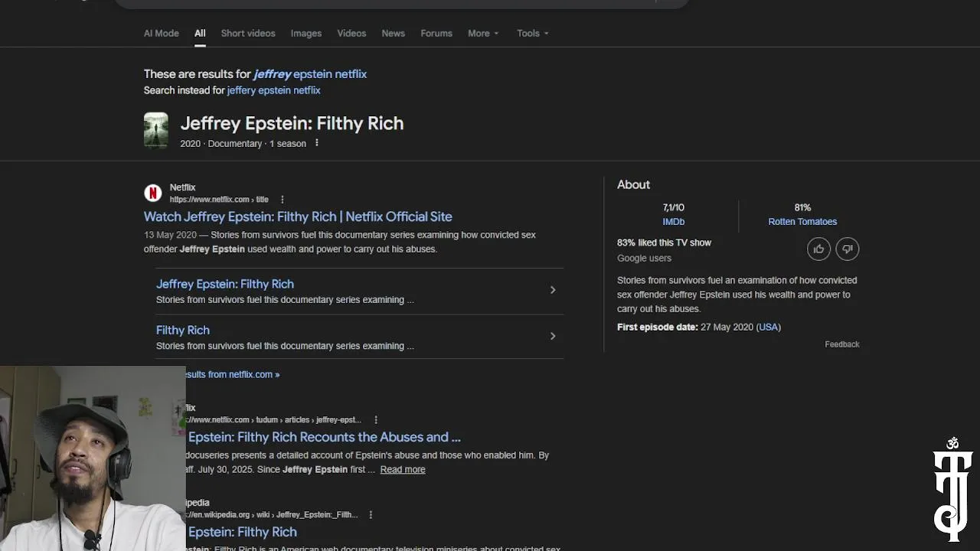Search instead for 'jeffery epstein netflix'
The image size is (980, 551).
pos(273,90)
